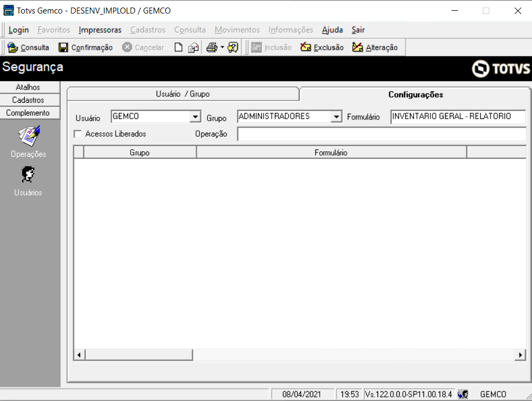The height and width of the screenshot is (401, 532).
Task: Click the Cancelar toolbar button
Action: (143, 47)
